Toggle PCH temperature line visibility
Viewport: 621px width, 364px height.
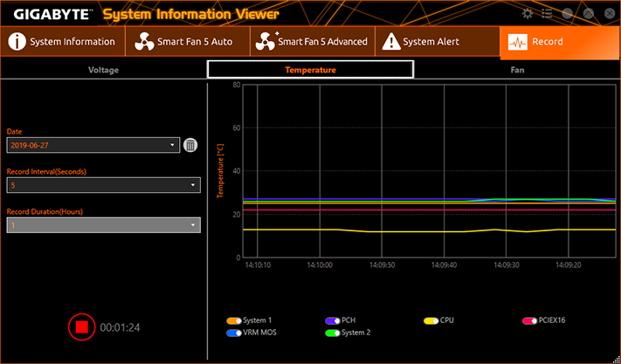click(332, 321)
